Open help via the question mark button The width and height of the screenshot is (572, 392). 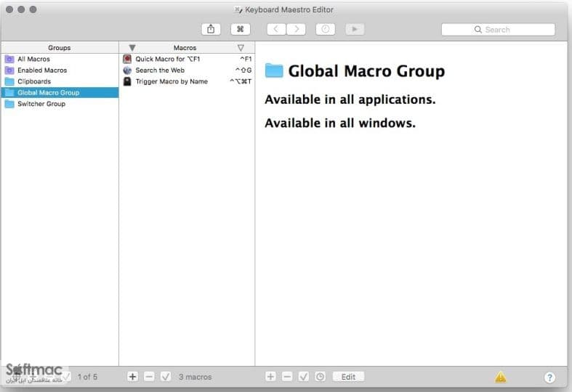coord(549,377)
